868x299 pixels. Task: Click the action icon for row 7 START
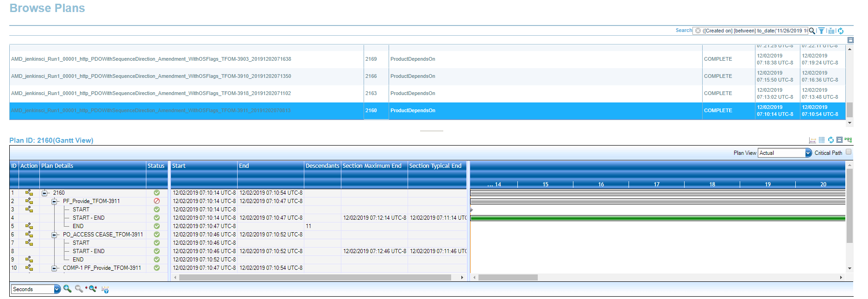click(29, 243)
